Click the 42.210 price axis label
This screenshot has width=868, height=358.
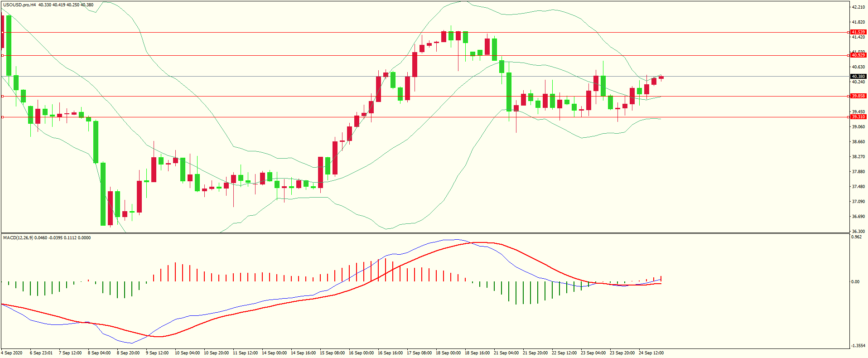click(858, 7)
